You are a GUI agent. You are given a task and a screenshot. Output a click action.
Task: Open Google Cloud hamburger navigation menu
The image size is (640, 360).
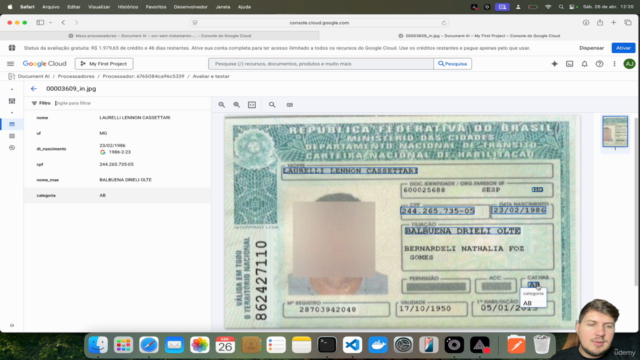coord(11,64)
